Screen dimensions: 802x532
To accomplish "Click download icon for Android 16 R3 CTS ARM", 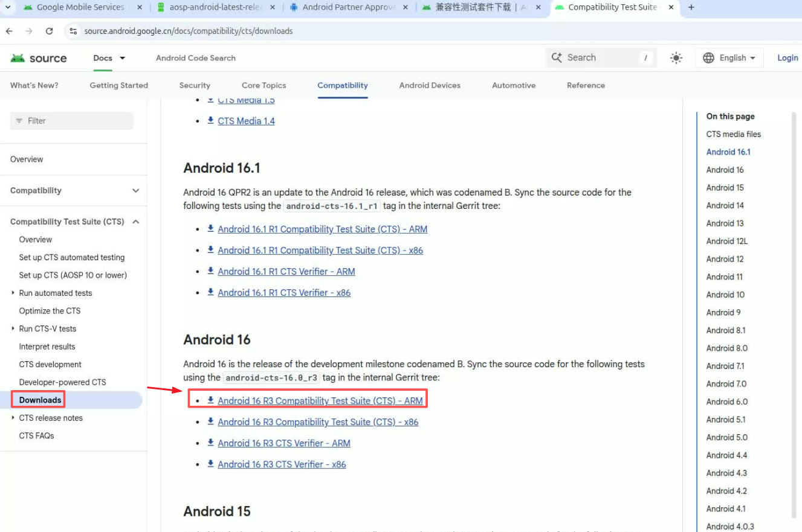I will (211, 400).
